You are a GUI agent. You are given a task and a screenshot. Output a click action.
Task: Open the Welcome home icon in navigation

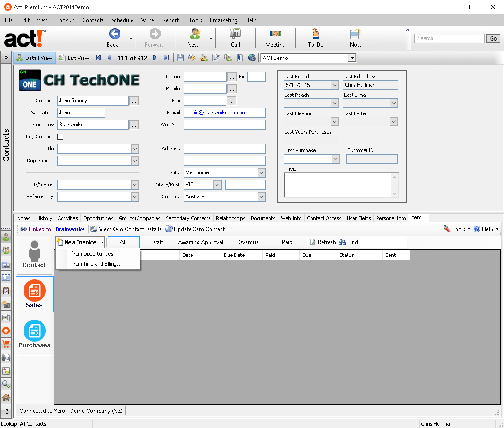click(x=6, y=398)
